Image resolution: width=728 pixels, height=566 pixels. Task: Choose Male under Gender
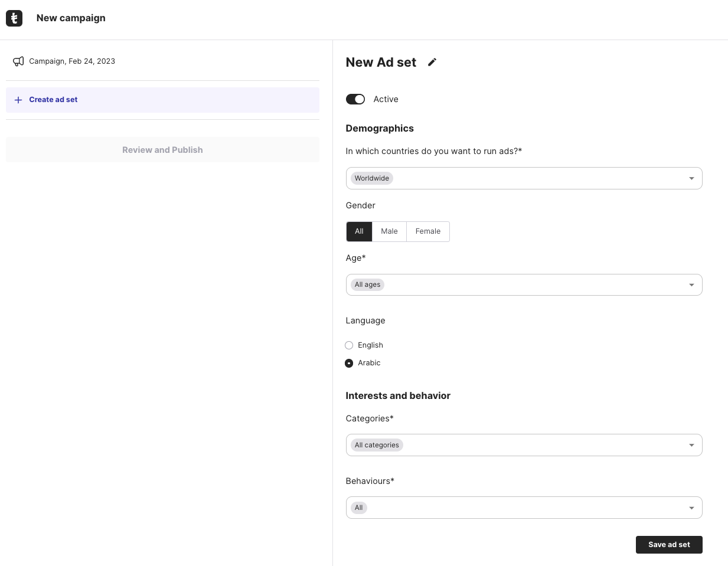pos(389,231)
